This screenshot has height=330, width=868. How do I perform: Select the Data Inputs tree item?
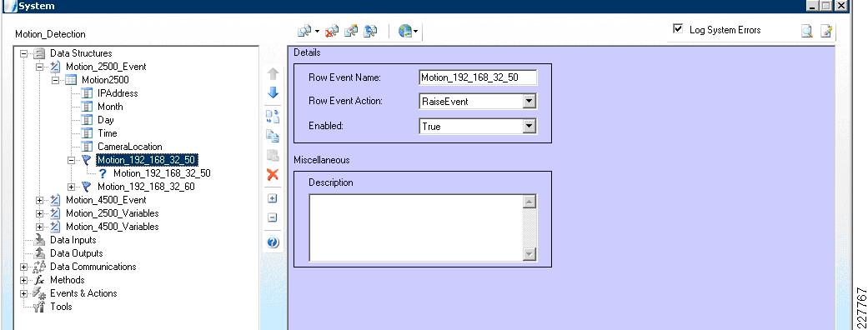coord(73,240)
